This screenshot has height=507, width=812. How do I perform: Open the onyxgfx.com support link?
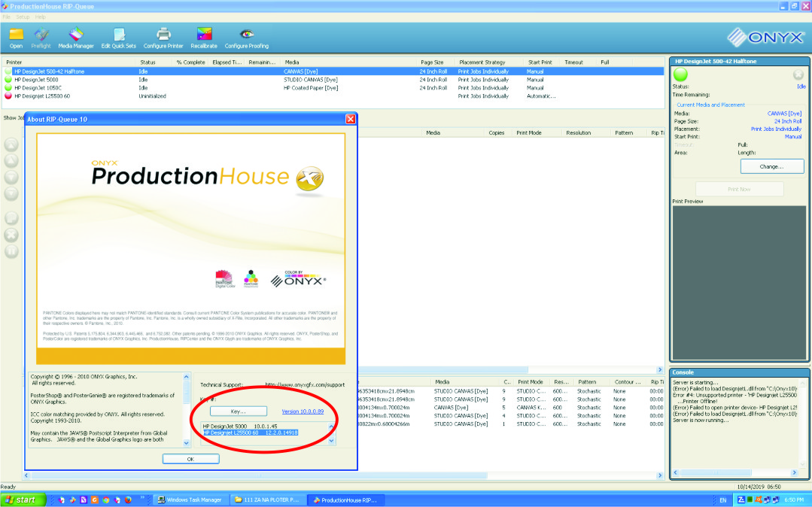305,385
